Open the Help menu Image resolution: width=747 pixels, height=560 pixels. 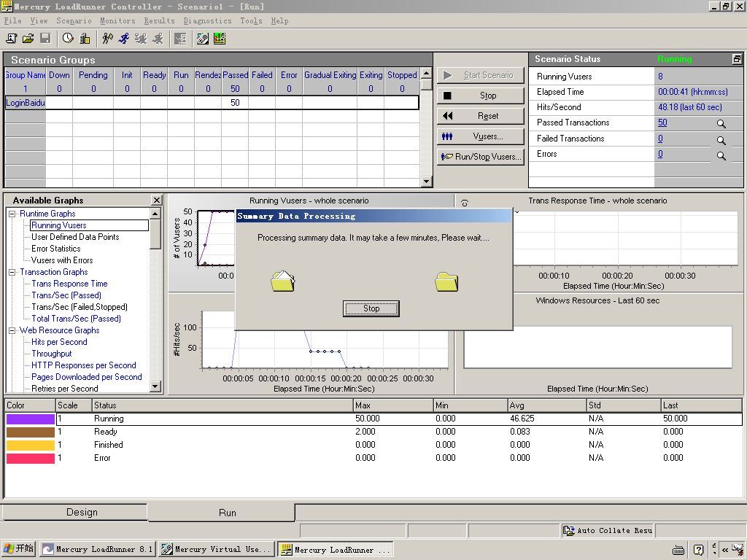(279, 20)
